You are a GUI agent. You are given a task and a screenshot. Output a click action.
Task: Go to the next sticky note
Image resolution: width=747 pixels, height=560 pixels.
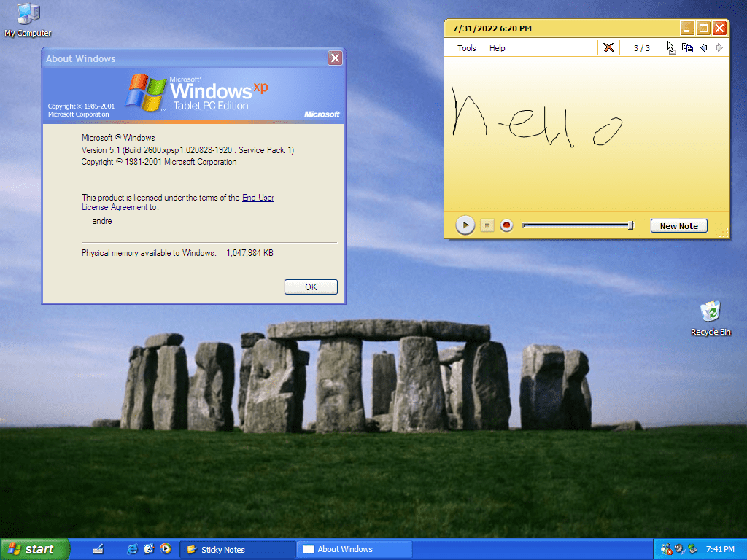[x=719, y=48]
